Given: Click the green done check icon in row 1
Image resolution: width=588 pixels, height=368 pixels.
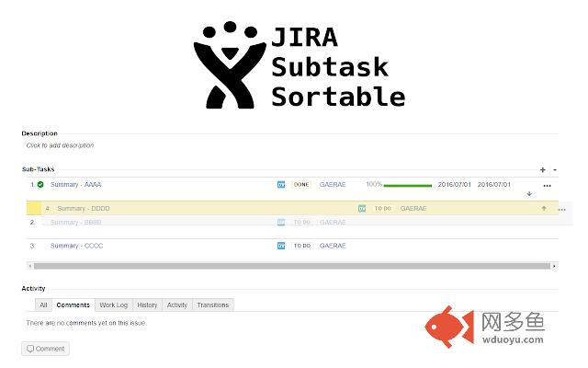Looking at the screenshot, I should click(40, 184).
